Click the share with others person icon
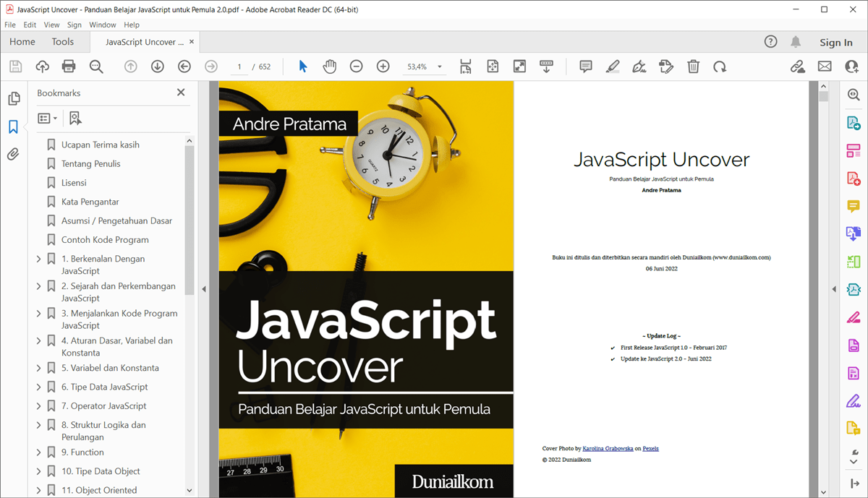The height and width of the screenshot is (498, 868). click(x=851, y=66)
